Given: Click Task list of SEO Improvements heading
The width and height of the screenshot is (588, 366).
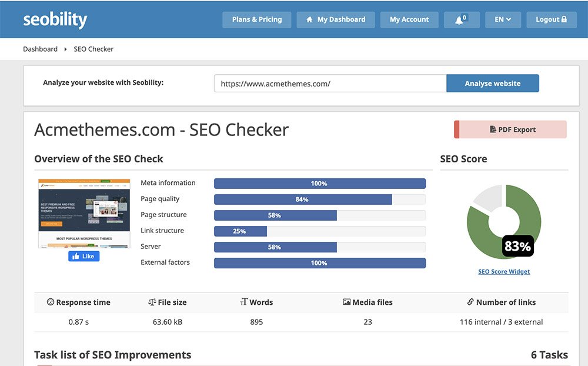Looking at the screenshot, I should 112,355.
